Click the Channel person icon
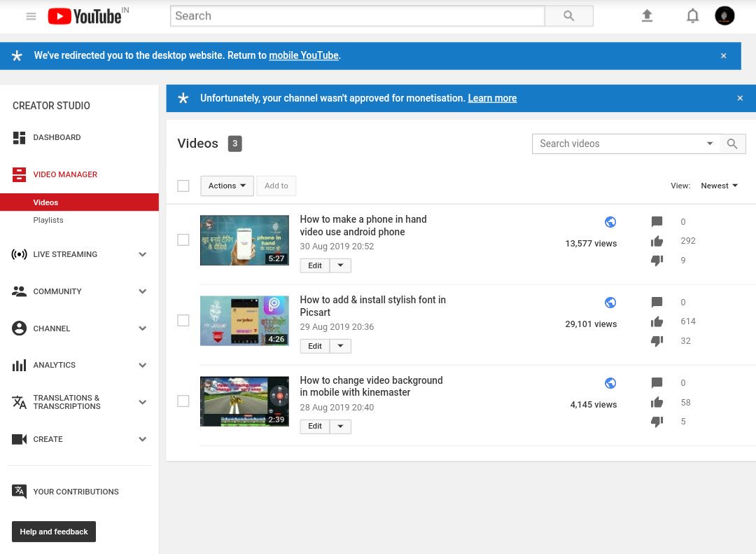Image resolution: width=756 pixels, height=554 pixels. click(19, 328)
